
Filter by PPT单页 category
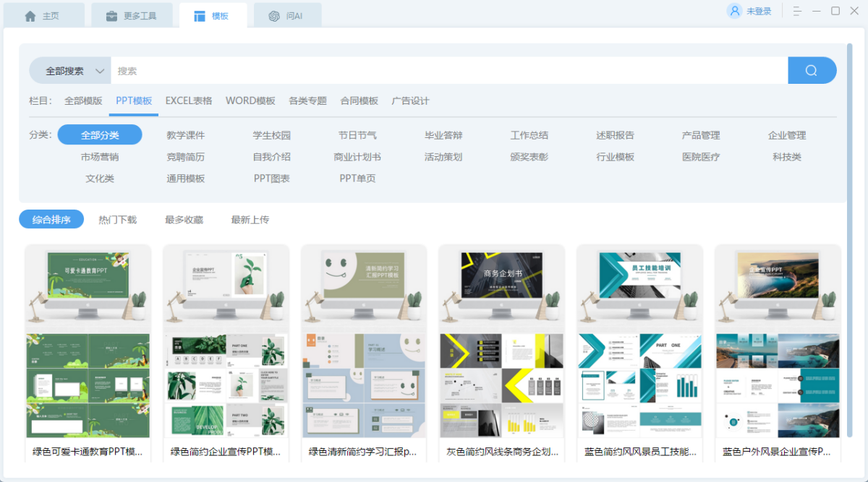pyautogui.click(x=357, y=178)
